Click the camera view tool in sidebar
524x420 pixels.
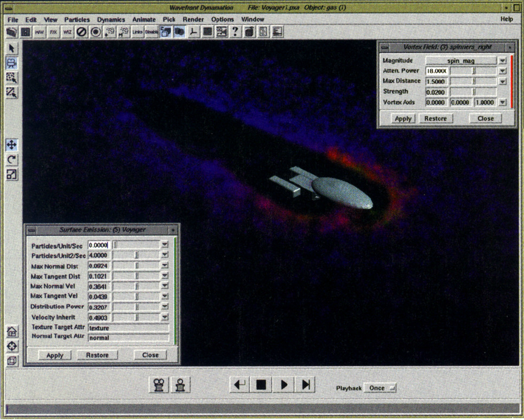click(x=12, y=63)
